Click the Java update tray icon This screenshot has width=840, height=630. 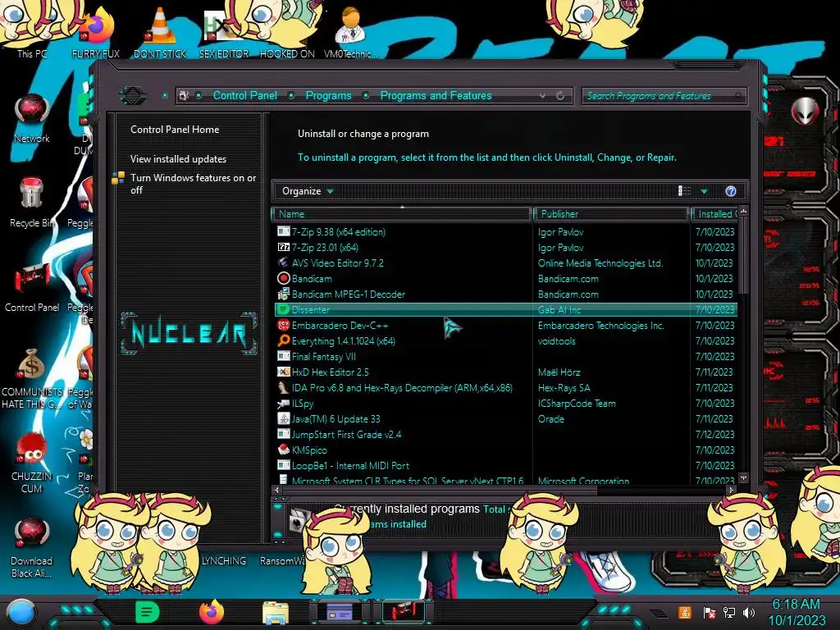pyautogui.click(x=685, y=612)
